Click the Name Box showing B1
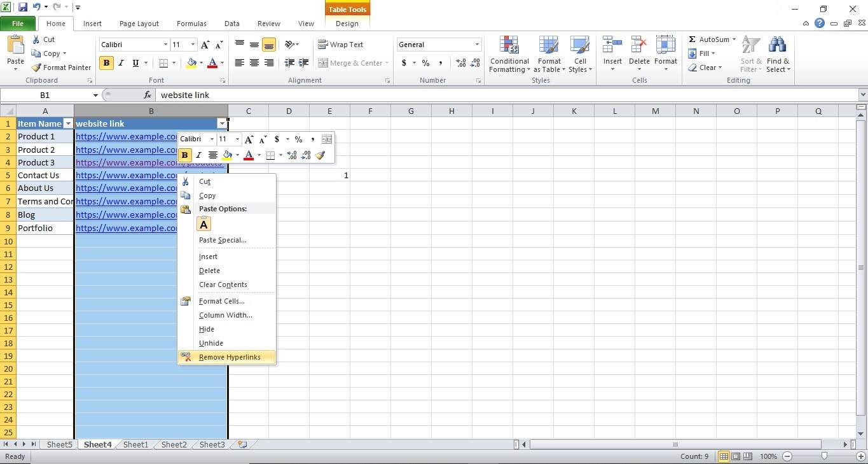The width and height of the screenshot is (868, 464). (45, 94)
